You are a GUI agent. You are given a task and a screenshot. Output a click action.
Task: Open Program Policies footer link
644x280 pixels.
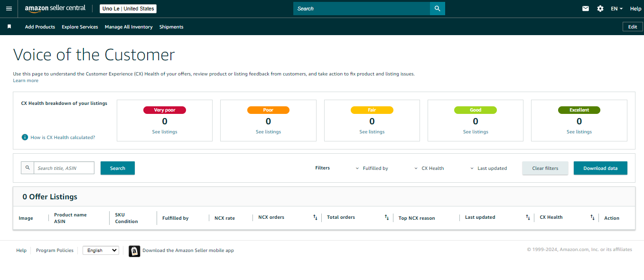[x=55, y=250]
